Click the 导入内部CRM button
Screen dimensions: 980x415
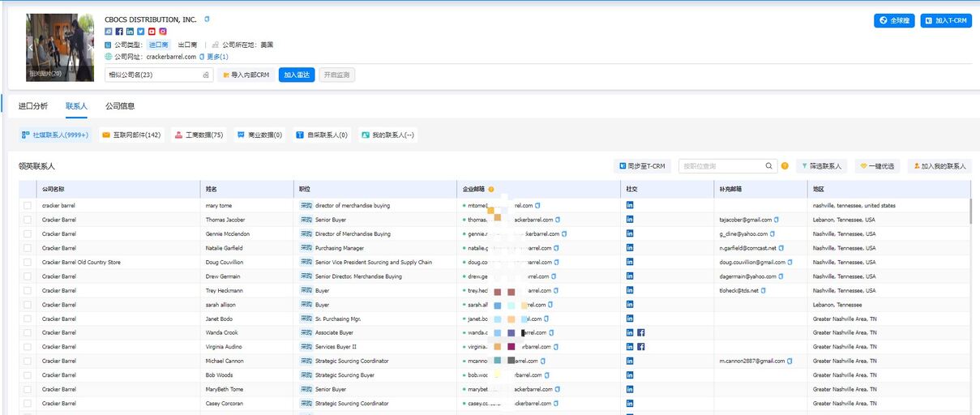tap(246, 75)
